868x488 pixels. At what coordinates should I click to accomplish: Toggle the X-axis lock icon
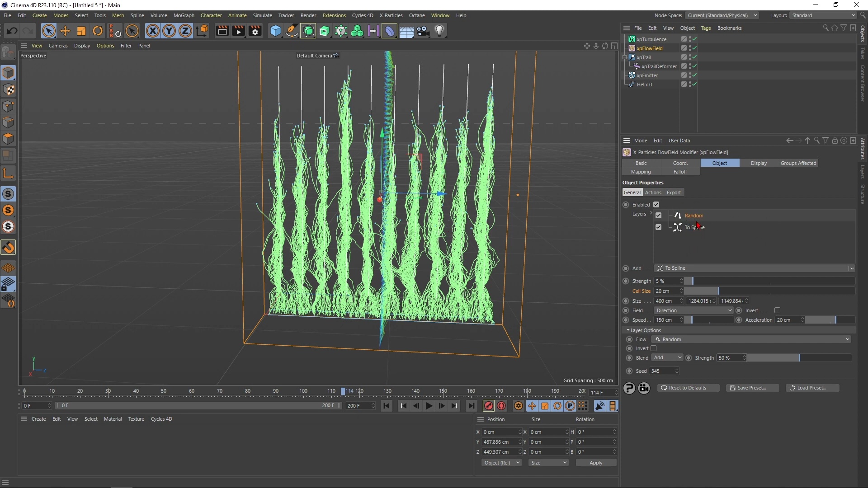[153, 31]
